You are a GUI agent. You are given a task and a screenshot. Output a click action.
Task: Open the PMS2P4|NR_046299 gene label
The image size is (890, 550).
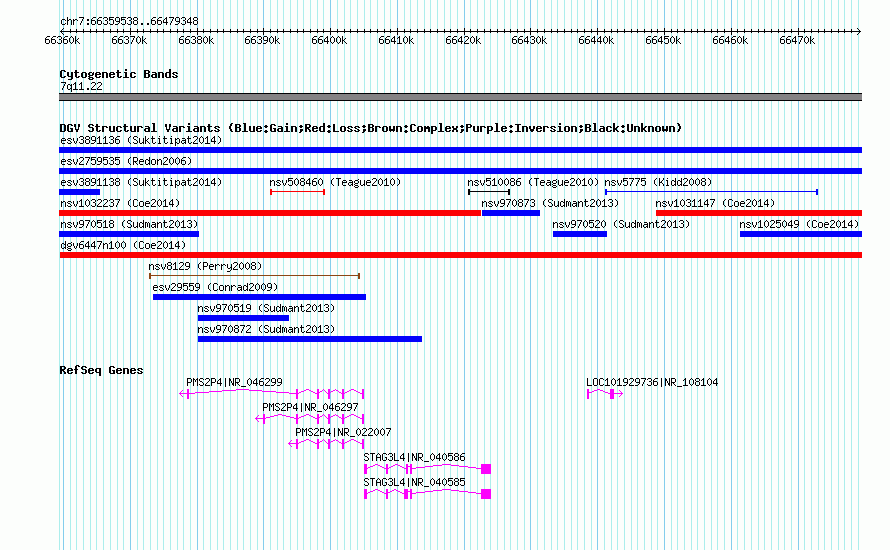[x=234, y=383]
